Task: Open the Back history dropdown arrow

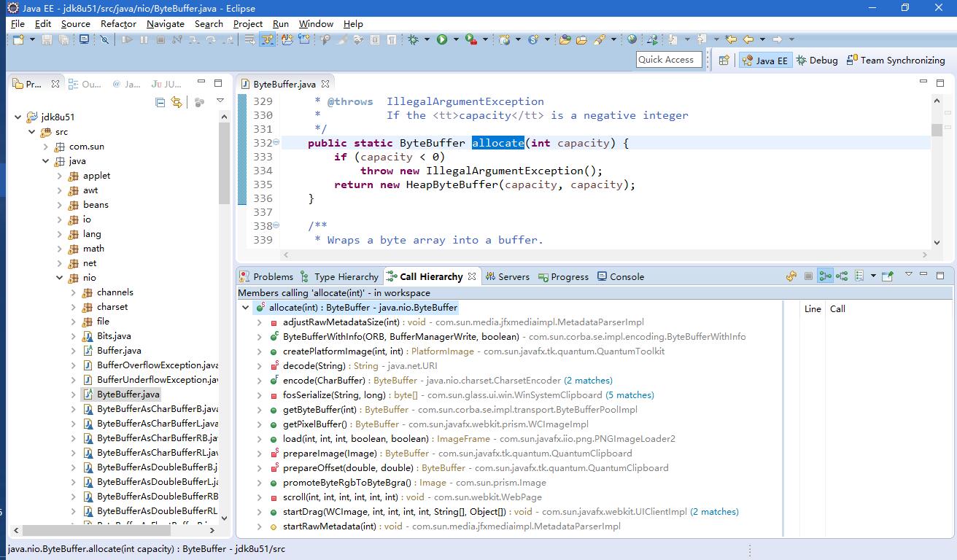Action: [762, 39]
